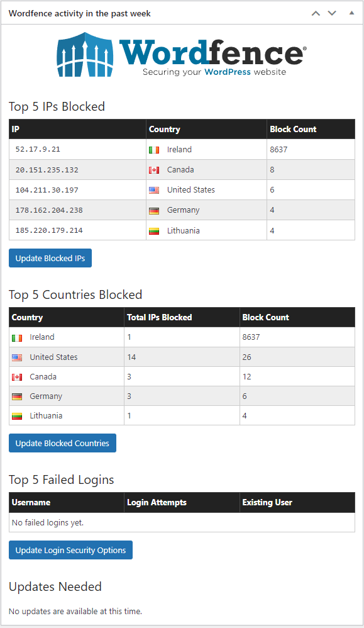Click Update Blocked IPs button

click(50, 258)
